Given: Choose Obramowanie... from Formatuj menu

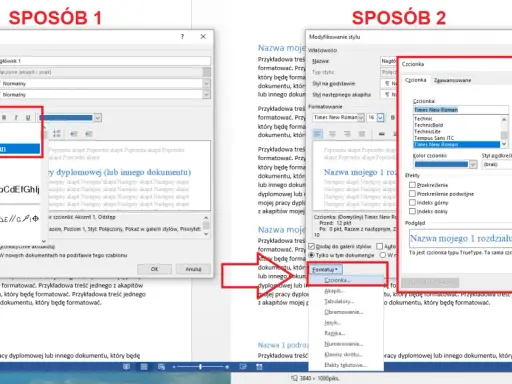Looking at the screenshot, I should click(x=346, y=312).
